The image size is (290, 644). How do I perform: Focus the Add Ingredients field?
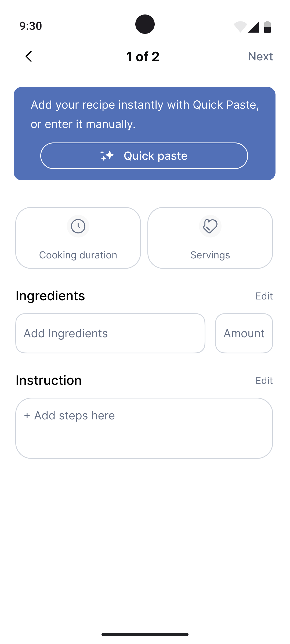pos(110,333)
